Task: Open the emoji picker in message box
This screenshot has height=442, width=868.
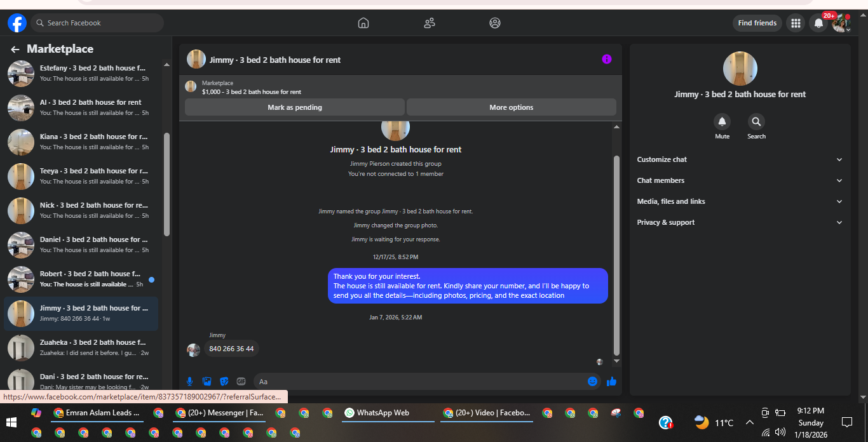Action: pyautogui.click(x=592, y=381)
